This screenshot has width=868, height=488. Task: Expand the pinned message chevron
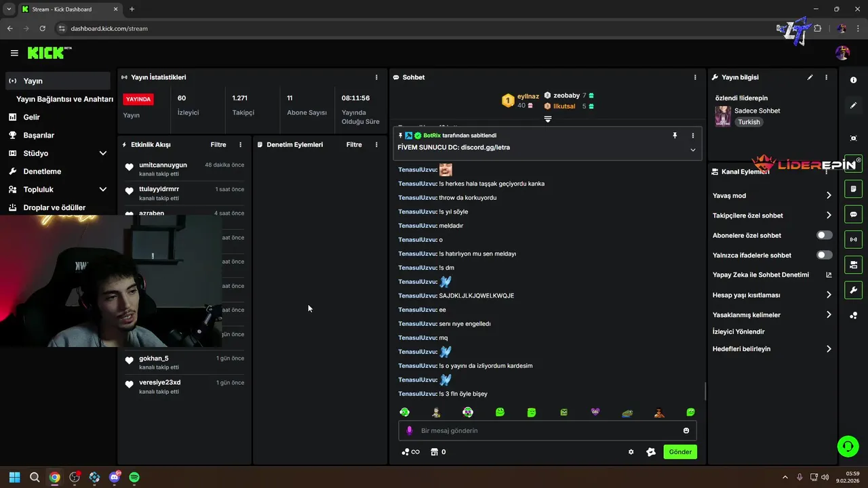pyautogui.click(x=692, y=150)
